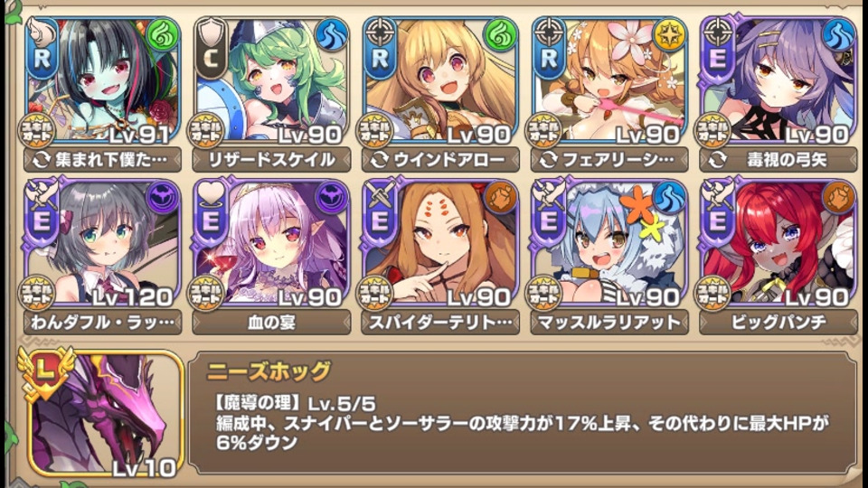Cycle skill 集まれ下僕た… swap arrows
Screen dimensions: 868x488
41,161
